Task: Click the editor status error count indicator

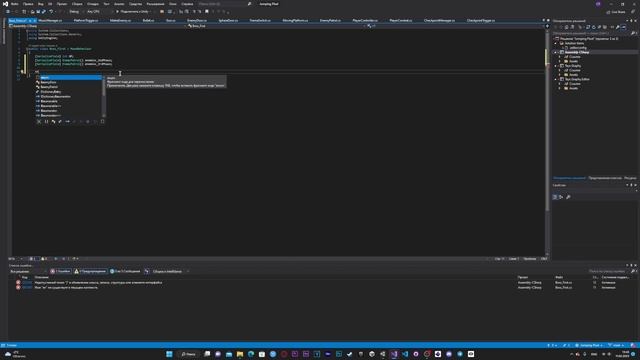Action: tap(33, 259)
